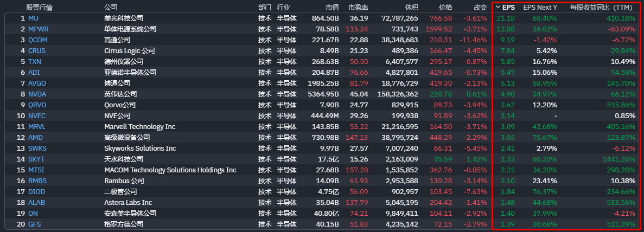Screen dimensions: 644x232
Task: Open the ADI ticker link
Action: point(34,72)
